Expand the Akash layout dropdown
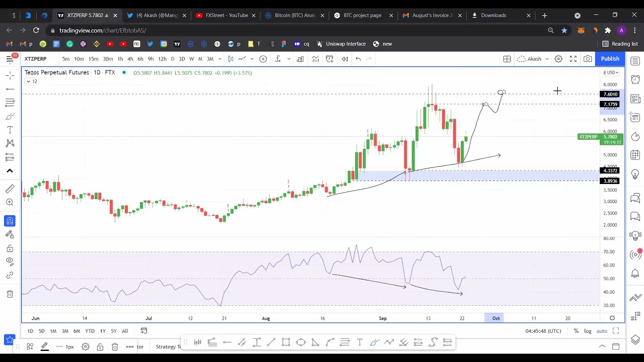Screen dimensions: 644x362 tap(547, 59)
